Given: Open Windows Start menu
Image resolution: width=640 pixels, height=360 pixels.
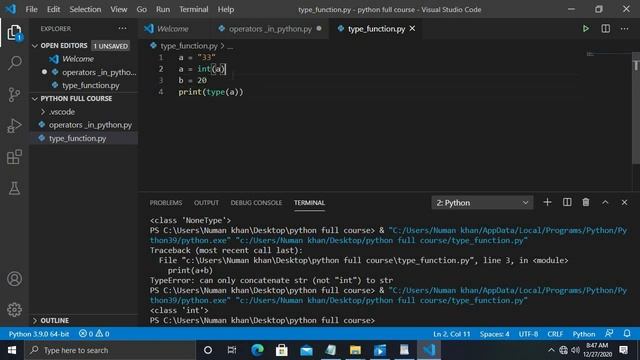Looking at the screenshot, I should tap(12, 350).
